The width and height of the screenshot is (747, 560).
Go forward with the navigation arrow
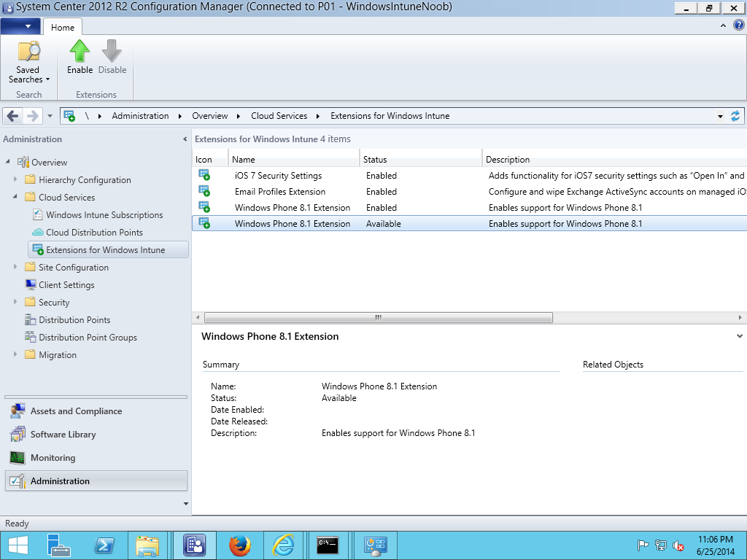point(32,116)
